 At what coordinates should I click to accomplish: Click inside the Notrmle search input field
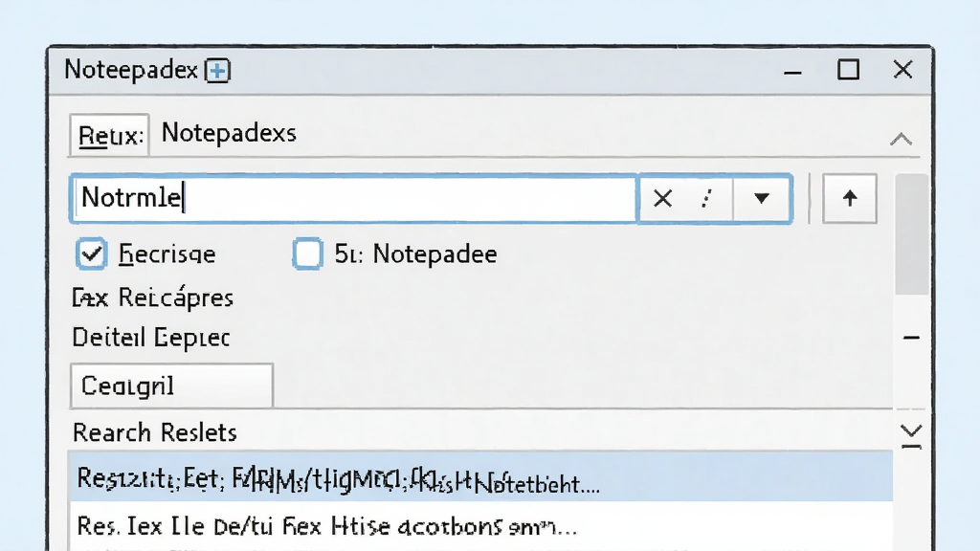(x=354, y=199)
